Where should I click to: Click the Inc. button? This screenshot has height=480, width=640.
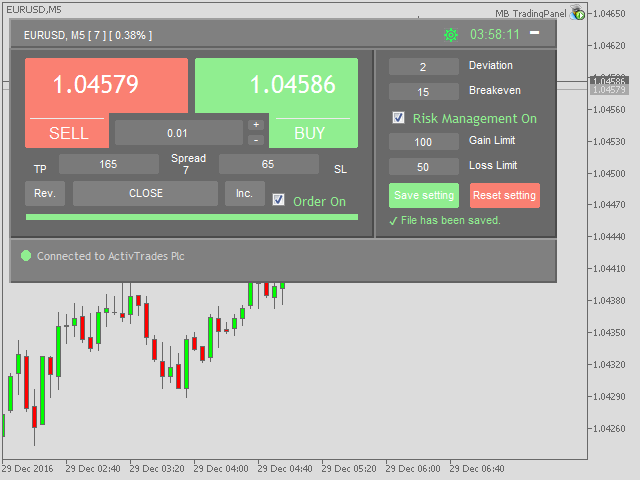pos(244,193)
